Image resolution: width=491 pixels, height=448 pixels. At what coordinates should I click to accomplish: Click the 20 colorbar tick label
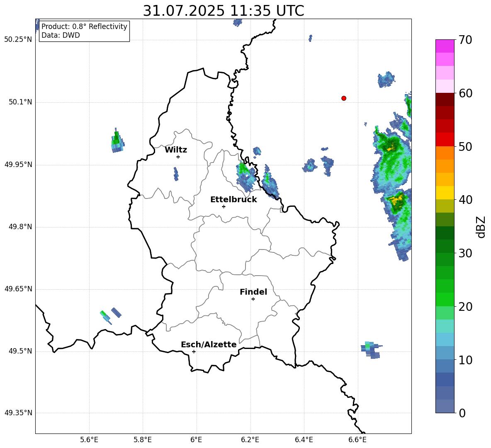pos(465,307)
